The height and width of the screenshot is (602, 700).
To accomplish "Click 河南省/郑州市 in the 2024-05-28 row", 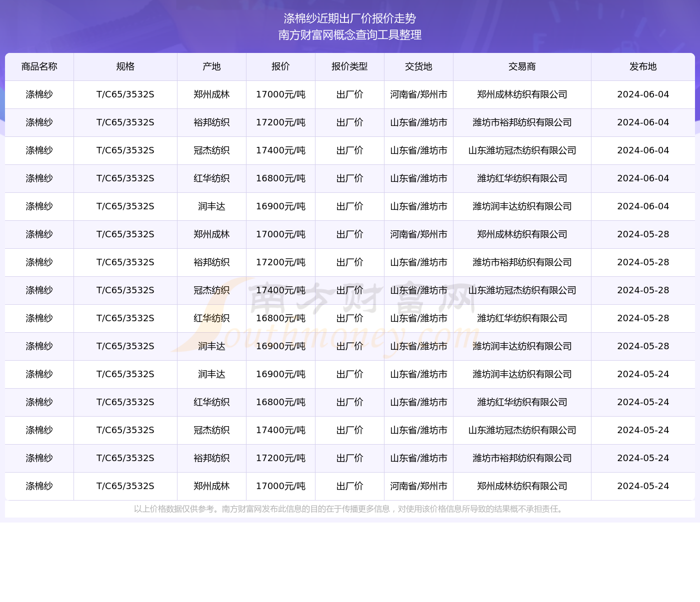I will 418,234.
